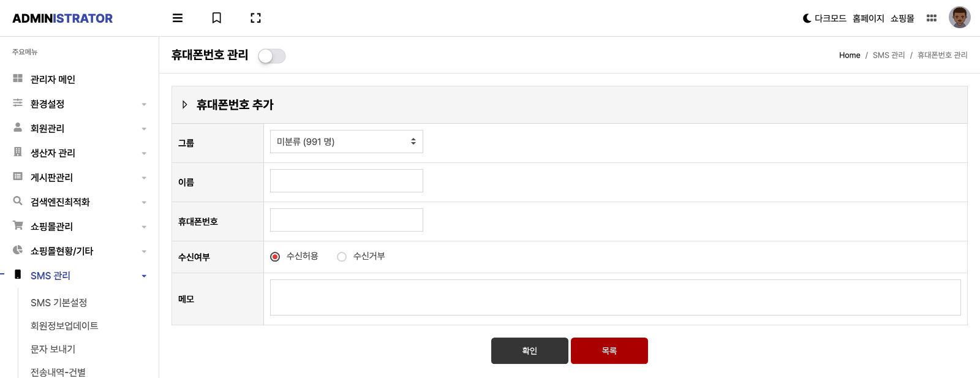The height and width of the screenshot is (378, 980).
Task: Toggle the switch beside 휴대폰번호 관리 title
Action: pos(271,56)
